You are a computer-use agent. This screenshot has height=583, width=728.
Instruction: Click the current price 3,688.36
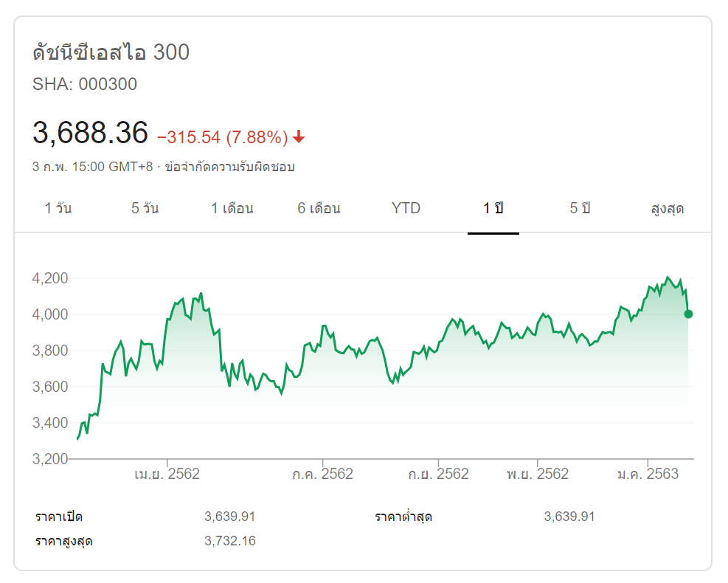coord(90,133)
